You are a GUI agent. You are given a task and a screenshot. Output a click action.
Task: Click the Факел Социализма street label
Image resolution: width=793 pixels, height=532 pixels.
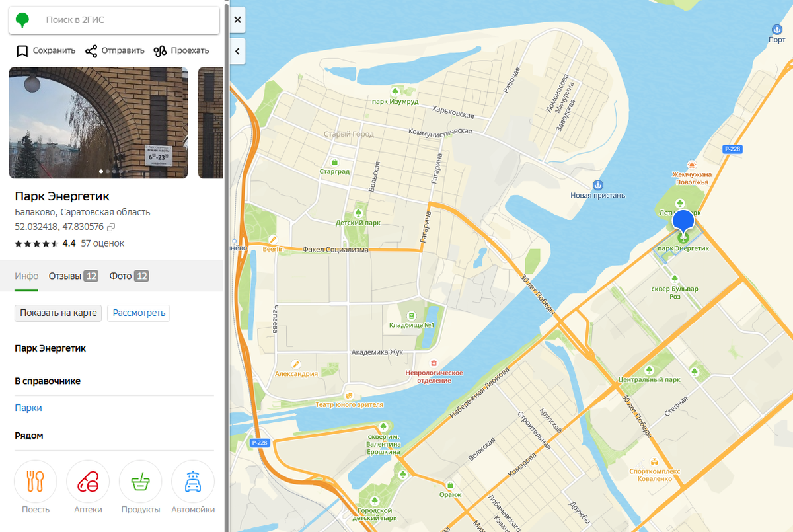tap(335, 250)
